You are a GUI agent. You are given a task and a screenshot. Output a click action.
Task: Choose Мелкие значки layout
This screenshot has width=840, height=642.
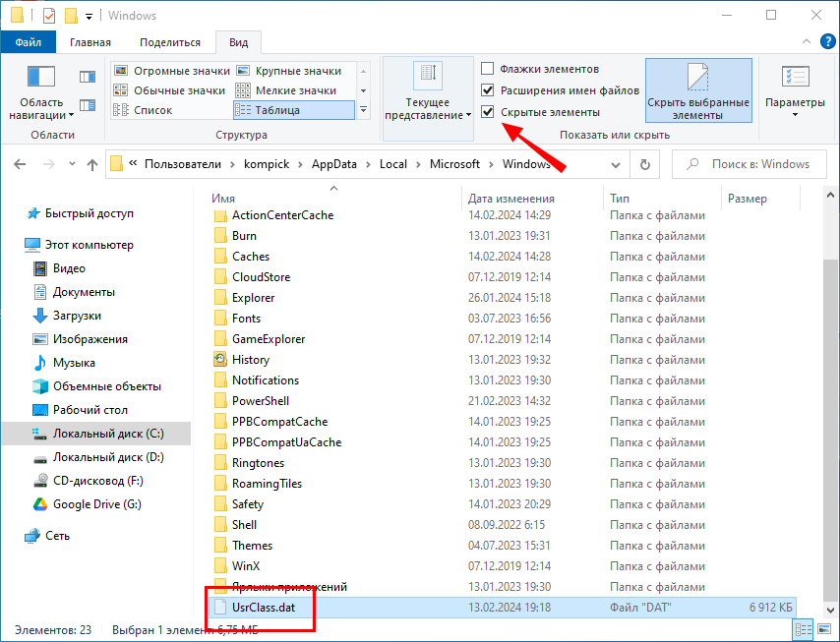287,90
